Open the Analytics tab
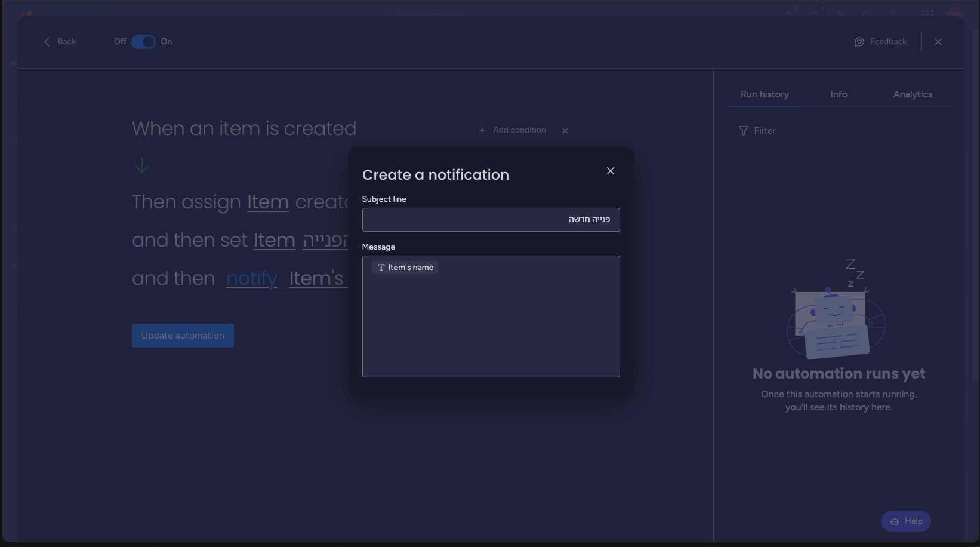Screen dimensions: 980x547 [x=913, y=94]
